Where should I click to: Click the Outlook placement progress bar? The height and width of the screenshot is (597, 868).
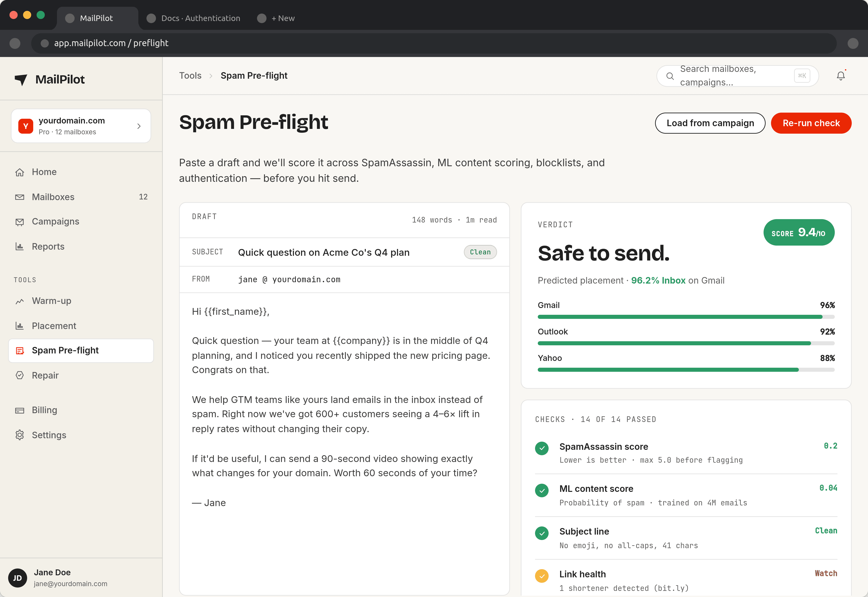pos(686,343)
